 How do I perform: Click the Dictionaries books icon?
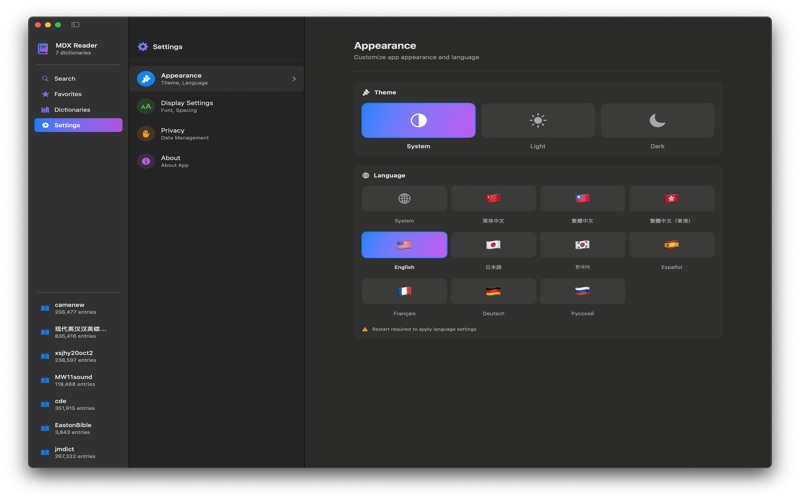[x=45, y=110]
